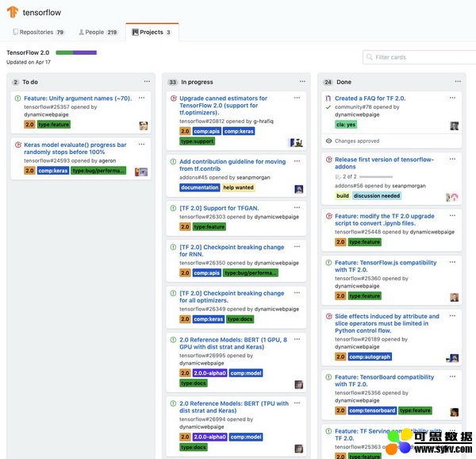Open Upgrade canned estimators for TensorFlow 2.0

point(223,106)
